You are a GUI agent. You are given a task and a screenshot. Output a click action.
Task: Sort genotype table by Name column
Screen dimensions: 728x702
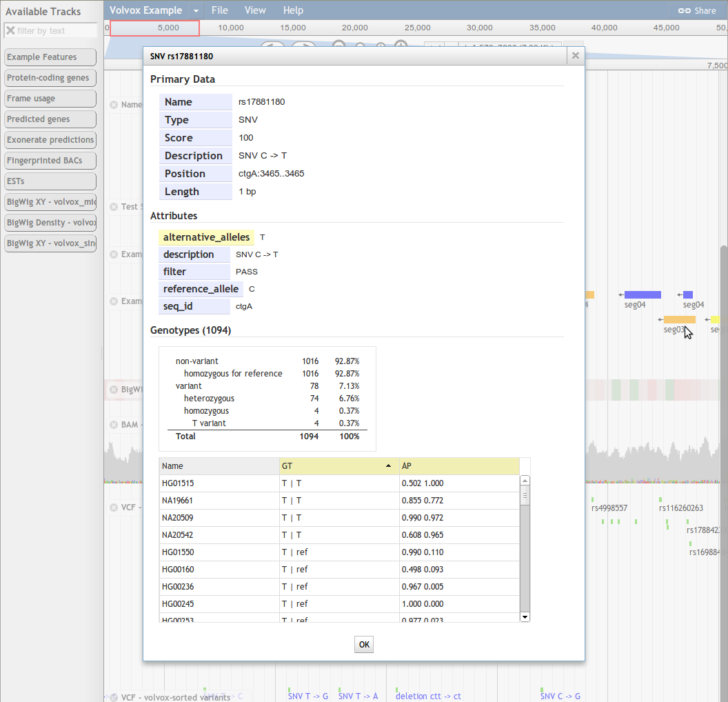pos(219,466)
